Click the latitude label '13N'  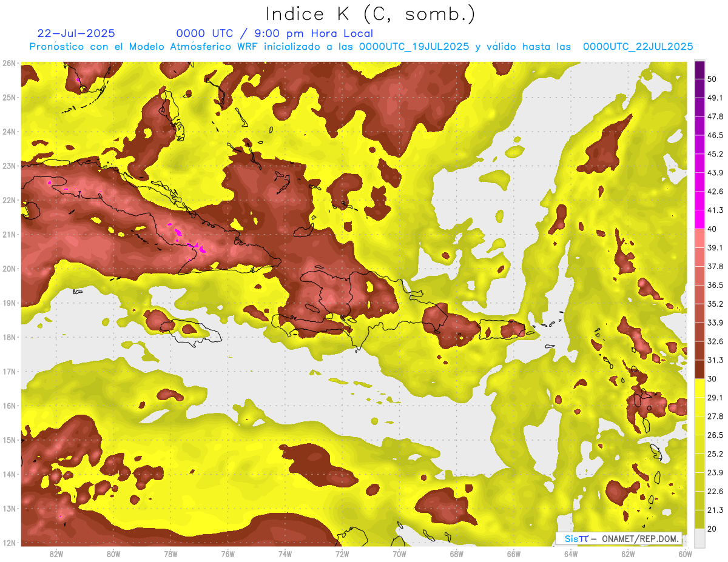pos(9,509)
